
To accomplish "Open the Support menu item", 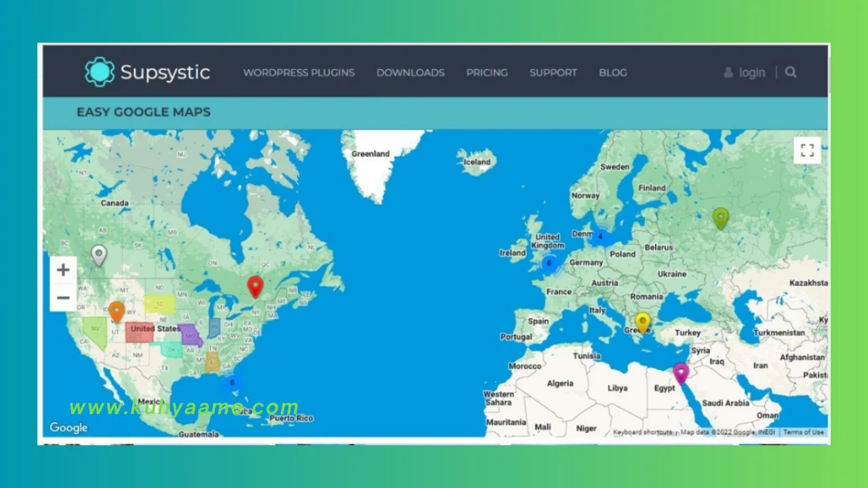I will click(553, 73).
